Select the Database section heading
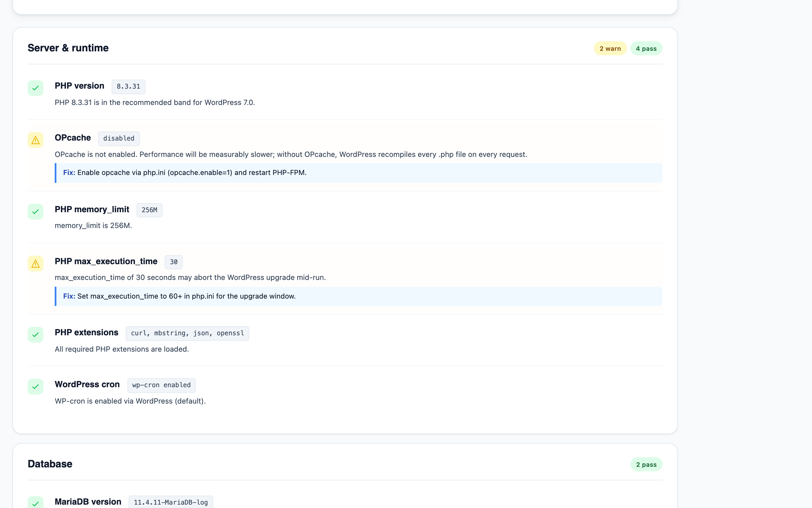The width and height of the screenshot is (812, 508). [50, 464]
